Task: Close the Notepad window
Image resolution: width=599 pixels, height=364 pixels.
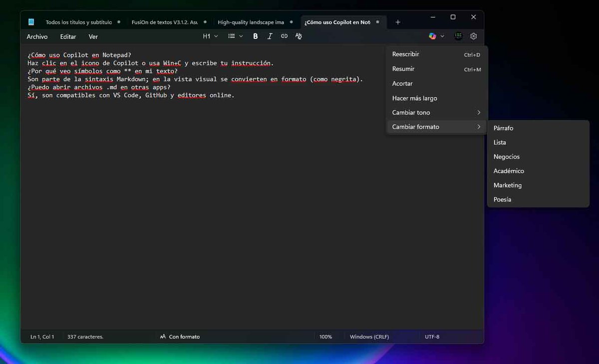Action: coord(474,17)
